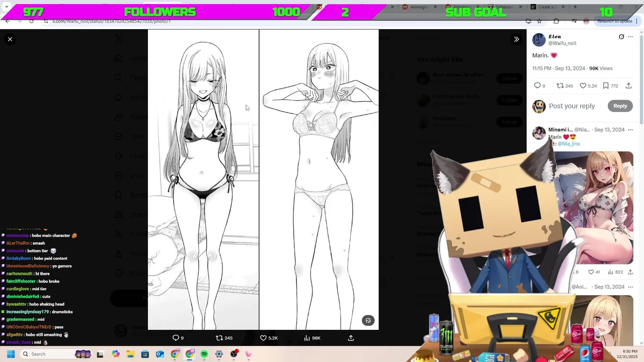Open File Explorer from the taskbar
The image size is (644, 362).
click(130, 354)
